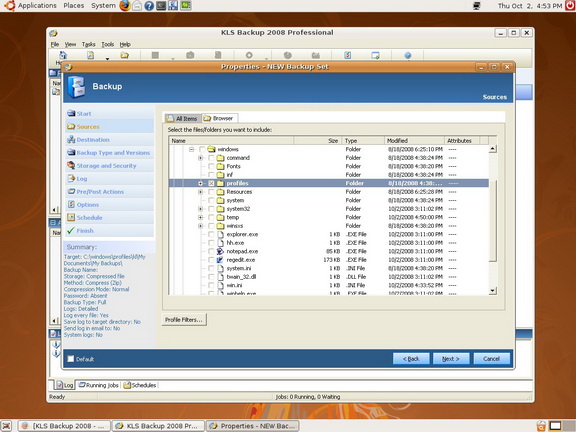Click the document toolbar icon in KLS Backup

click(218, 55)
